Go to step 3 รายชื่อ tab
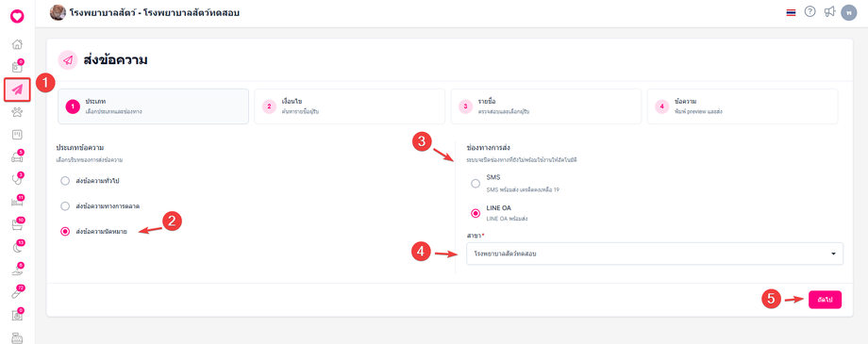The width and height of the screenshot is (868, 344). (x=546, y=106)
